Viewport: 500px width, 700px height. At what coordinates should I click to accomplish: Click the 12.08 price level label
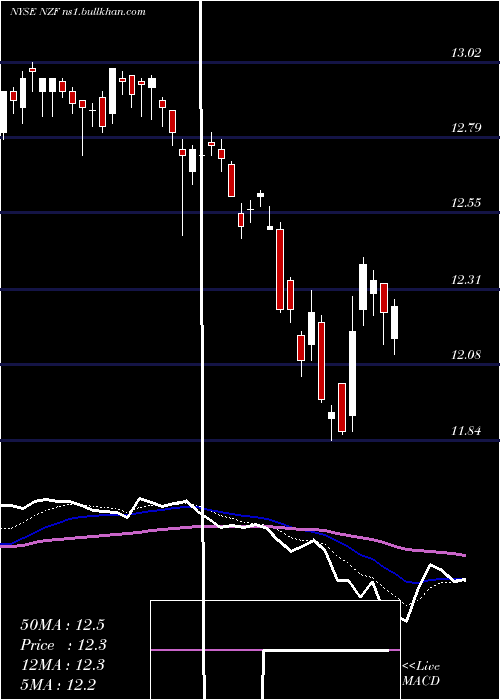pos(466,355)
